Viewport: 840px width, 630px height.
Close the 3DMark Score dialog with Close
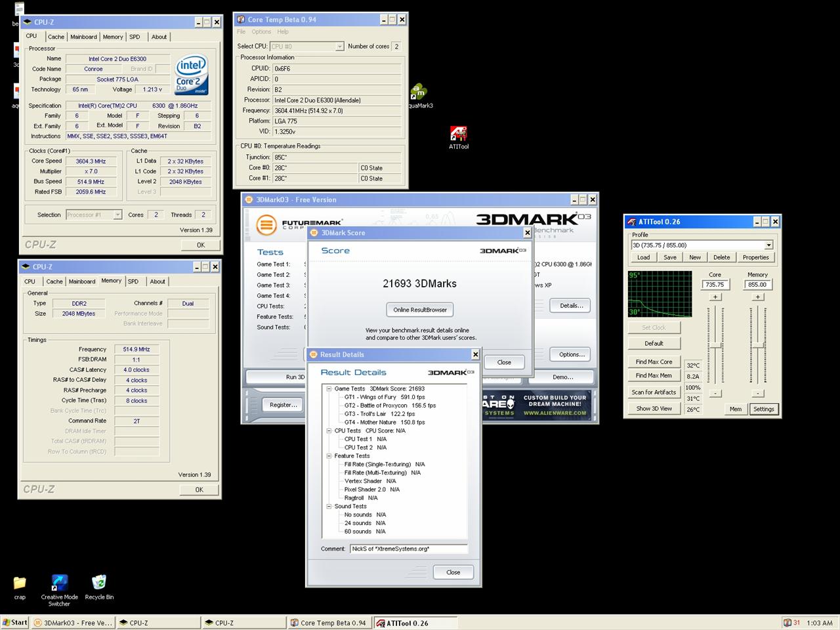(504, 362)
